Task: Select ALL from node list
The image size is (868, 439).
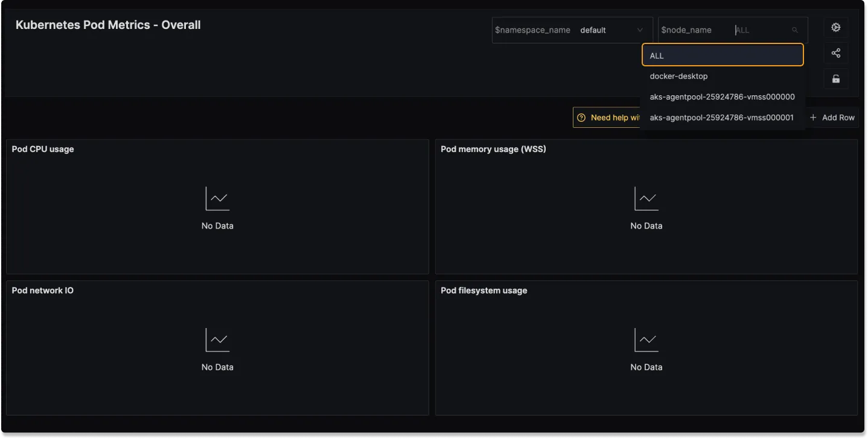Action: (x=723, y=55)
